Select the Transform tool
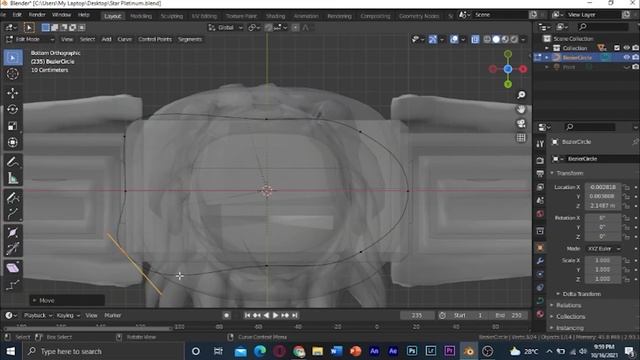The width and height of the screenshot is (640, 360). pos(13,142)
